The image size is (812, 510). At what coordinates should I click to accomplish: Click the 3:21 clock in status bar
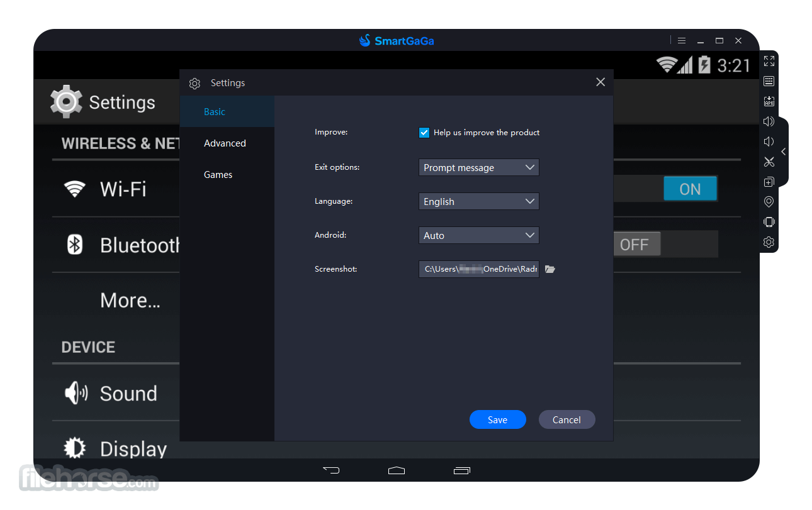[x=734, y=65]
